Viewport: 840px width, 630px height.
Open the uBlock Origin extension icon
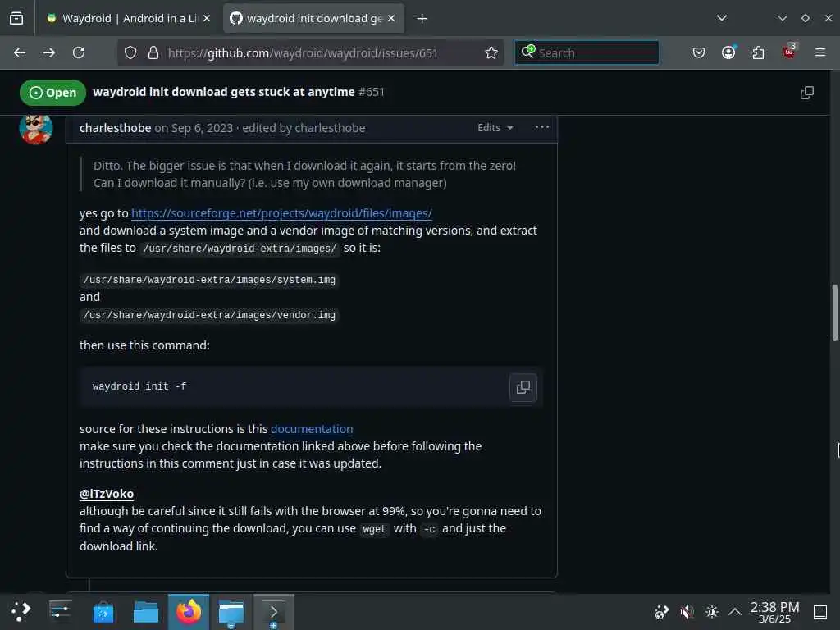(789, 52)
